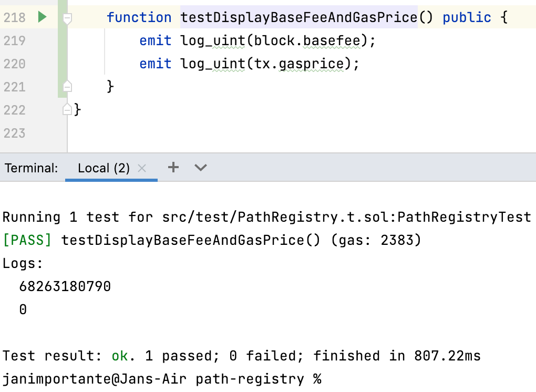Run the testDisplayBaseFeeAndGasPrice test via green gutter arrow
Image resolution: width=536 pixels, height=392 pixels.
43,17
